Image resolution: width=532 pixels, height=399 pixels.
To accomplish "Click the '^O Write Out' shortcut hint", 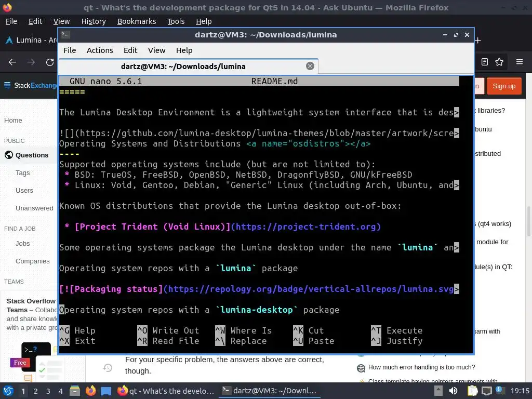I will (x=168, y=330).
